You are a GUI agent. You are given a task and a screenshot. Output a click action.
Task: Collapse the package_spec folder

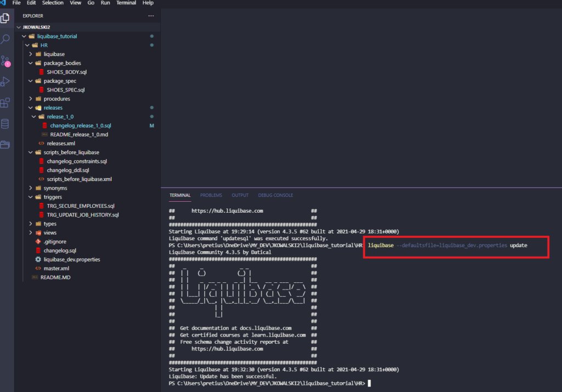coord(31,81)
